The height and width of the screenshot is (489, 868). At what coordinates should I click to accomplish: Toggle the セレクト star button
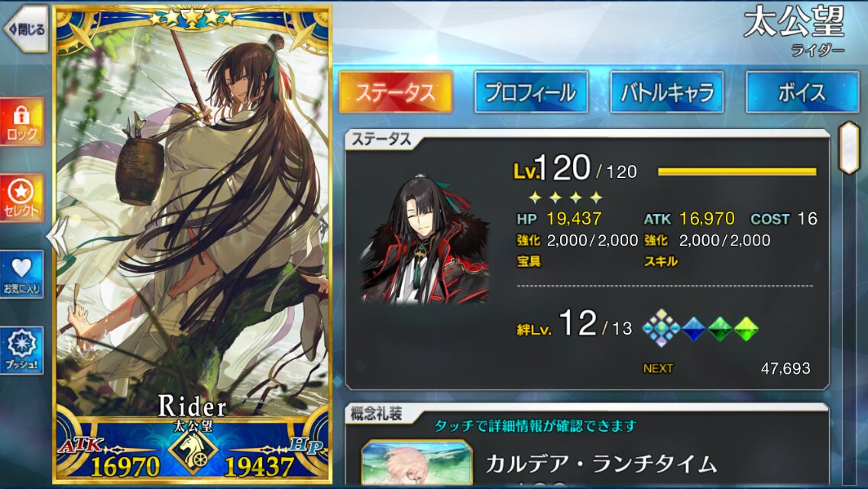tap(21, 198)
